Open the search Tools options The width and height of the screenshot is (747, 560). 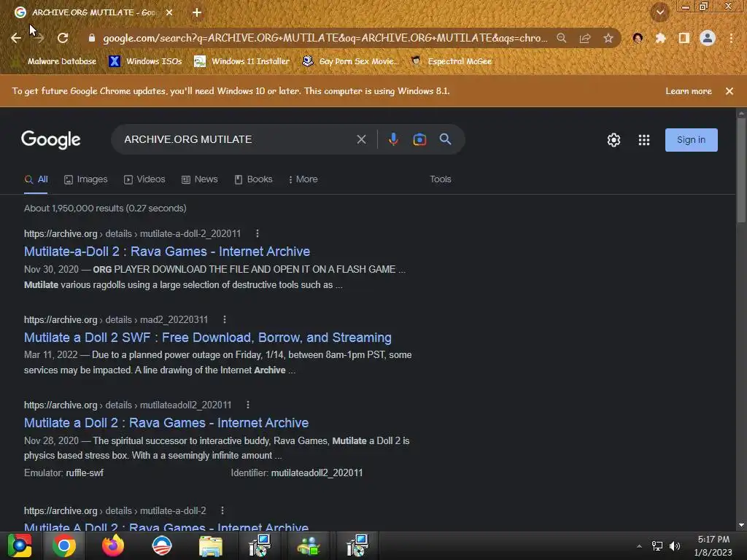point(440,179)
